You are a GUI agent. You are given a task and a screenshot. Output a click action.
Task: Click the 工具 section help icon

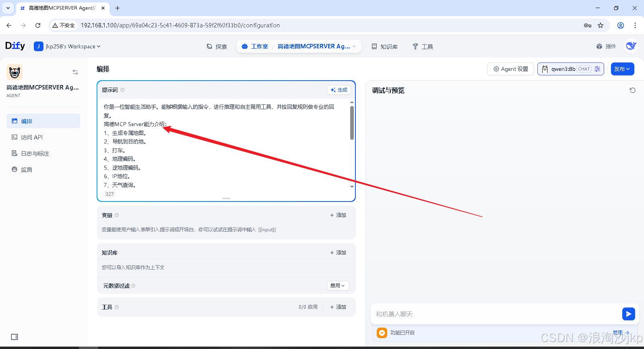coord(117,307)
